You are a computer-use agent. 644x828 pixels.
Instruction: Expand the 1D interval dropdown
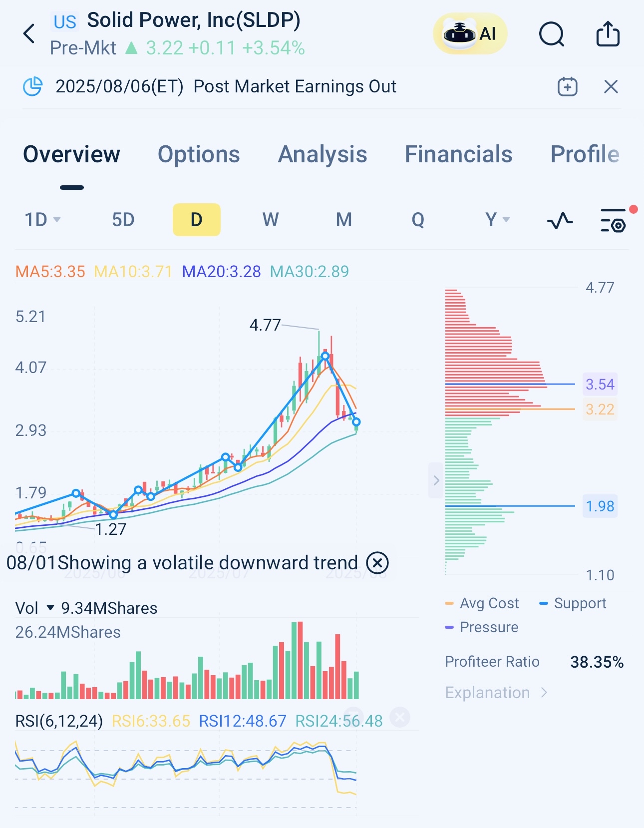point(43,220)
